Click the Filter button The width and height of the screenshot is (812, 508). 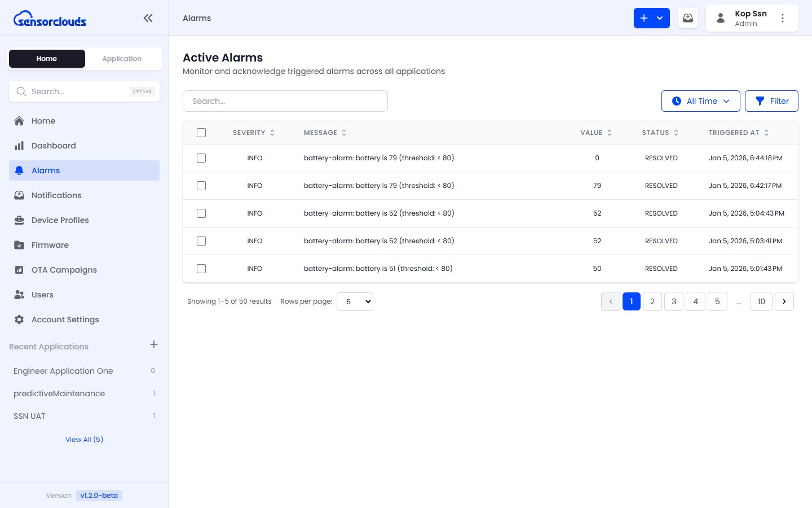pyautogui.click(x=771, y=101)
